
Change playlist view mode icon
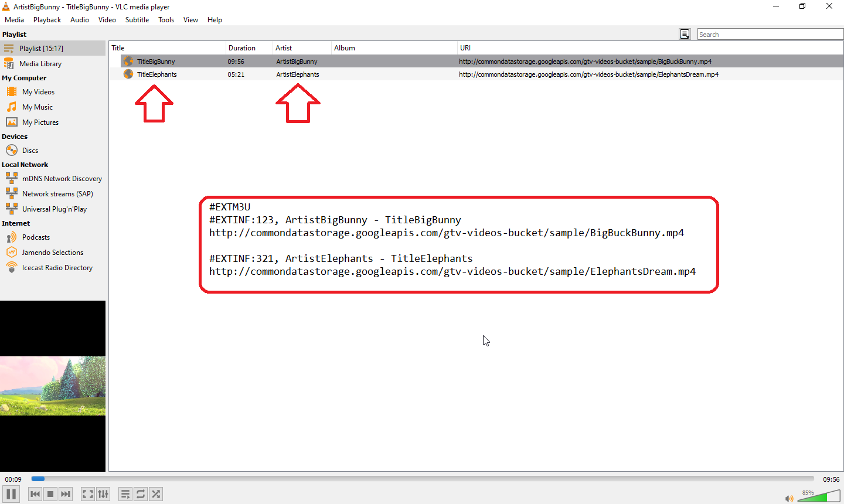(685, 34)
